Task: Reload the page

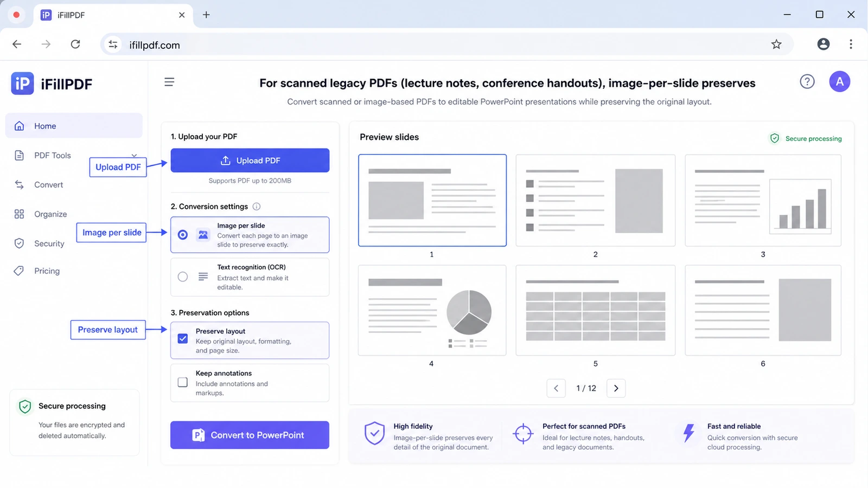Action: click(75, 44)
